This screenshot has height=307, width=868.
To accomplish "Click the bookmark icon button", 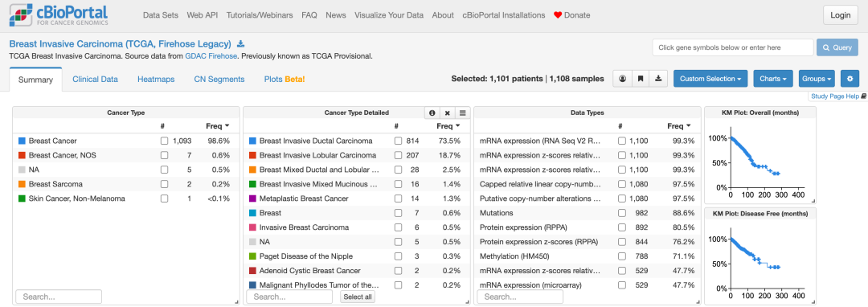I will pyautogui.click(x=640, y=79).
